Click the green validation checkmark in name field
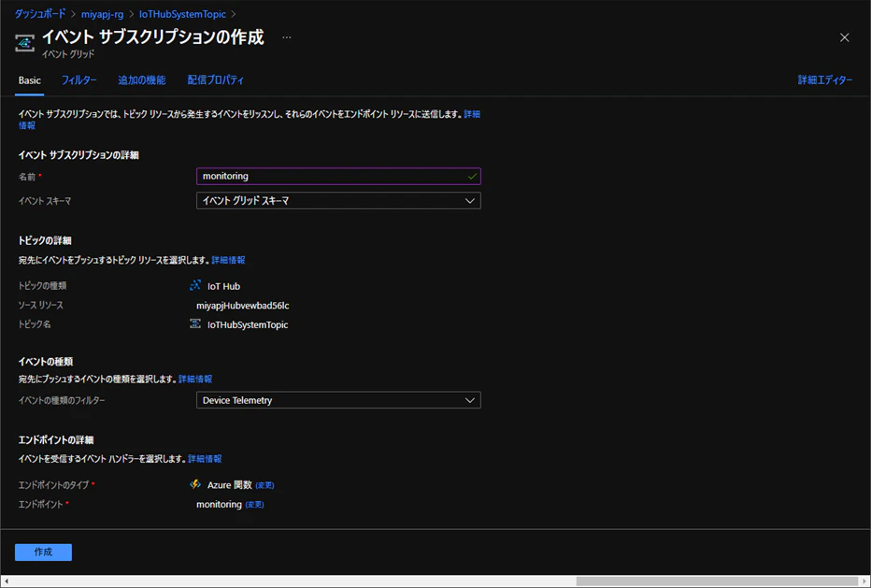This screenshot has width=871, height=588. pyautogui.click(x=472, y=176)
